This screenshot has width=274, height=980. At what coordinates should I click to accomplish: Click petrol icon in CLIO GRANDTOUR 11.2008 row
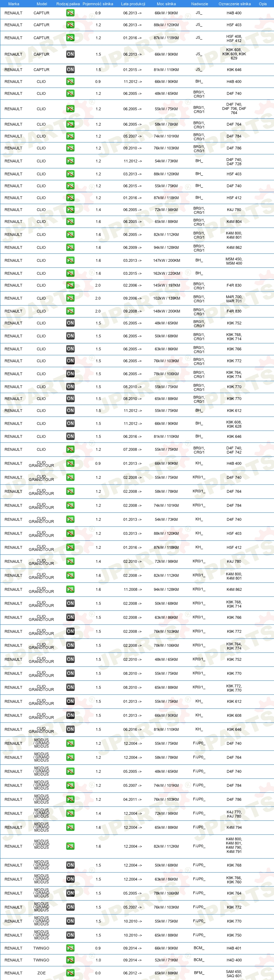tap(70, 589)
